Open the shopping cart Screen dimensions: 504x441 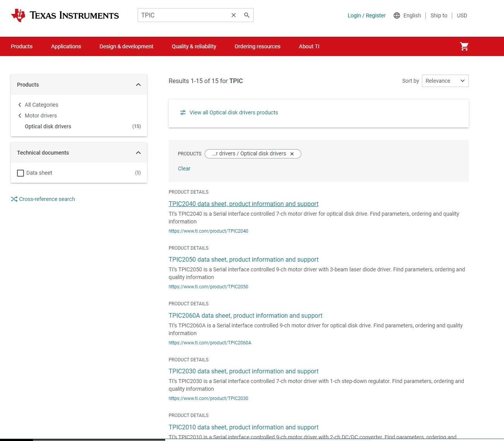(x=464, y=46)
